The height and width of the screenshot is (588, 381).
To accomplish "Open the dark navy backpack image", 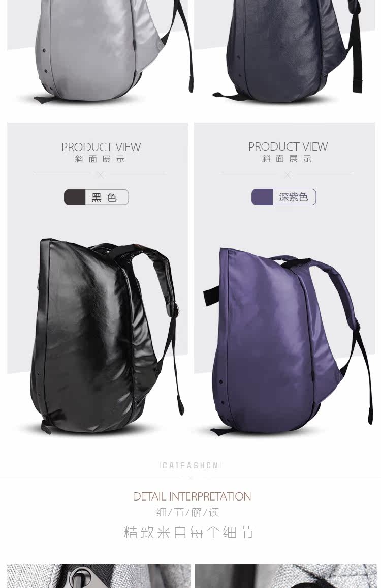I will click(x=288, y=51).
